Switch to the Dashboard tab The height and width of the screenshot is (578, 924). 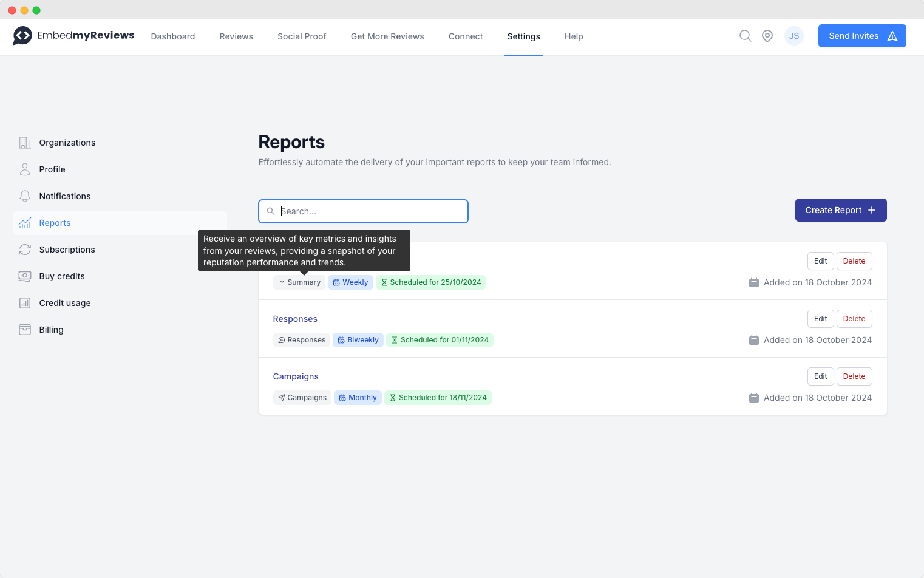click(173, 36)
